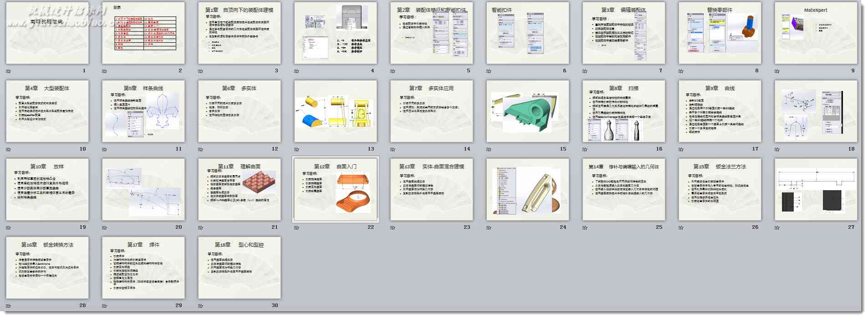Preview animation star under slide 22

coord(296,228)
